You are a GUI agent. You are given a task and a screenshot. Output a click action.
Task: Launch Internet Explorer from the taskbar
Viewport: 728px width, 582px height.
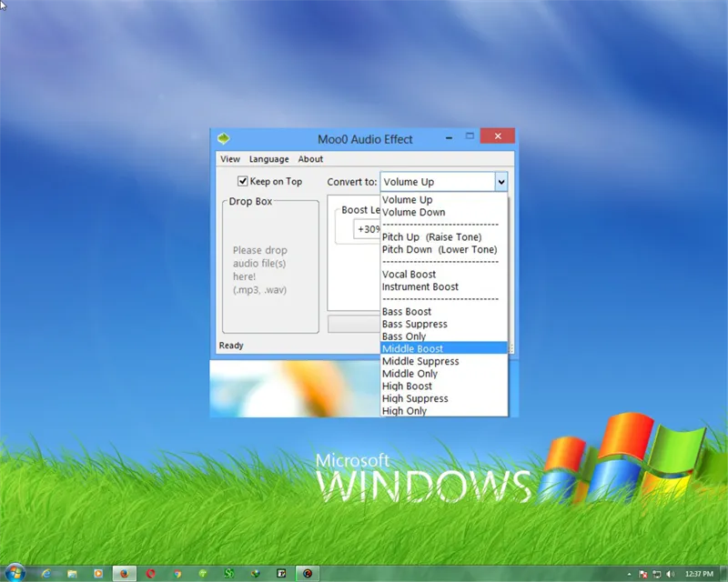point(45,574)
